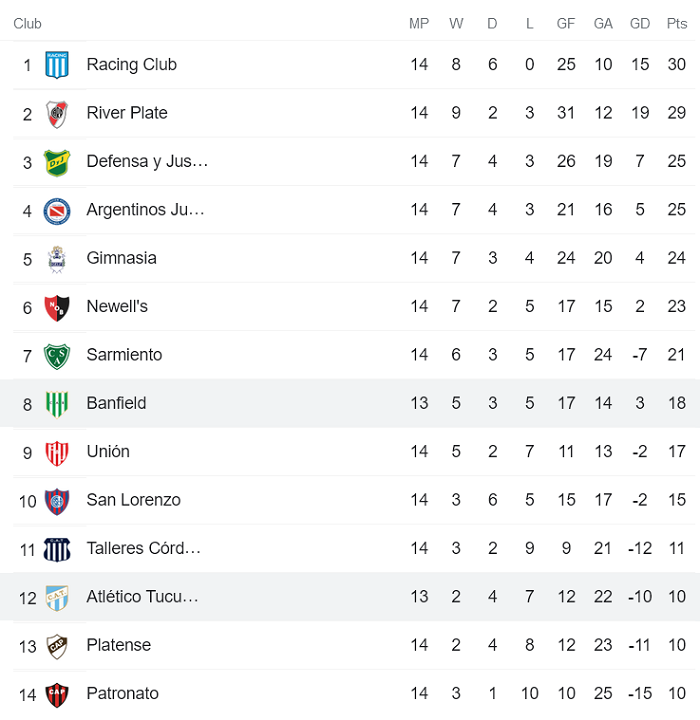Click the Pts column header
The image size is (700, 720).
click(x=677, y=24)
